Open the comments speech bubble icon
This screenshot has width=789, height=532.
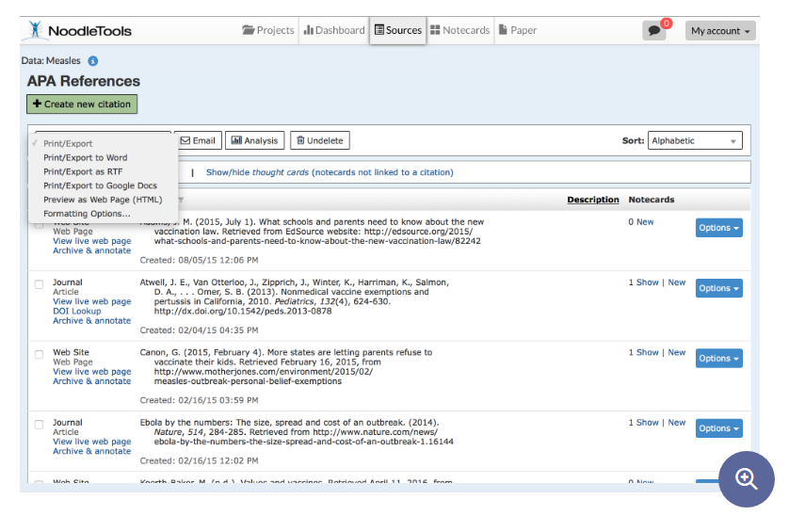pyautogui.click(x=653, y=31)
